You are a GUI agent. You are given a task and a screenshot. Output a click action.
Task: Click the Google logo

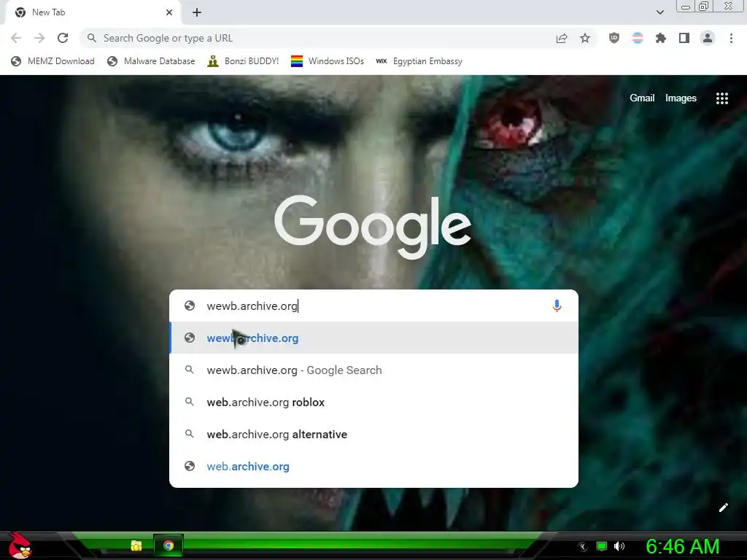click(x=373, y=227)
